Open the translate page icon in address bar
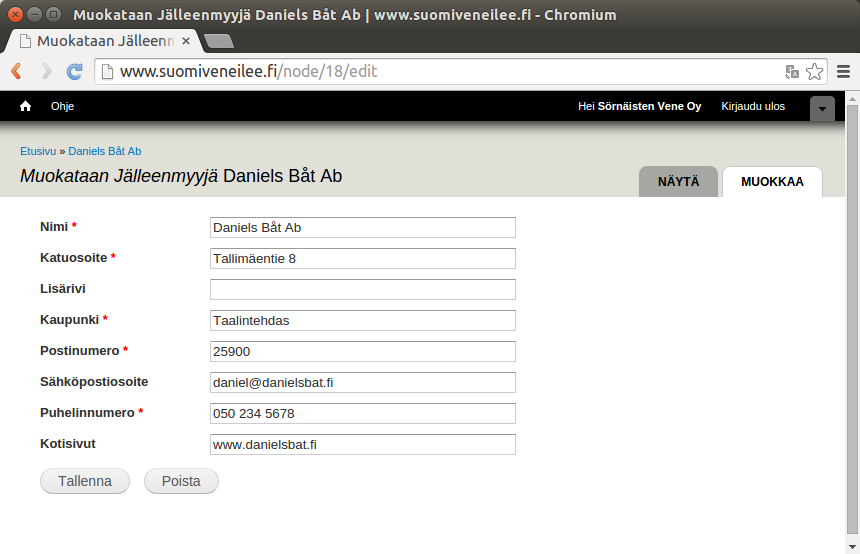Viewport: 860px width, 554px height. coord(791,71)
